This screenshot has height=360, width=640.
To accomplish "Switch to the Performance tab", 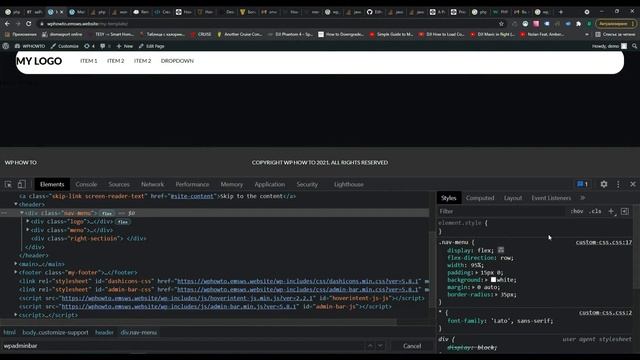I will click(192, 184).
